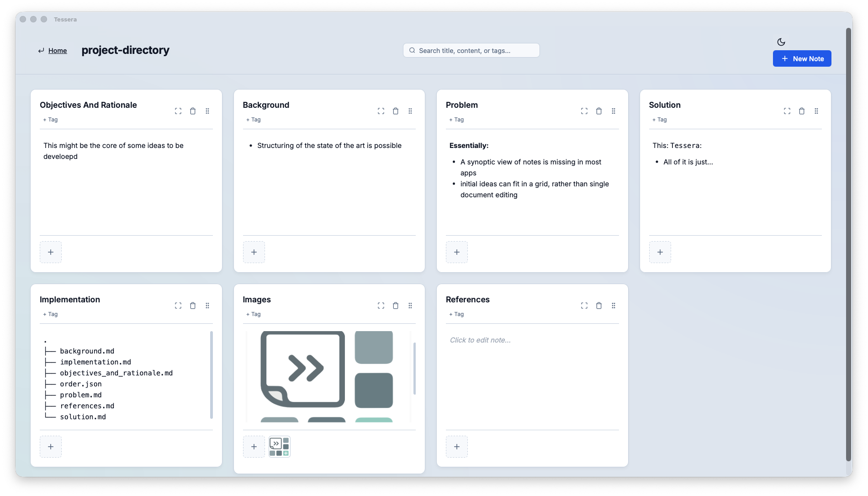Delete the Images note
The height and width of the screenshot is (496, 868).
tap(396, 306)
